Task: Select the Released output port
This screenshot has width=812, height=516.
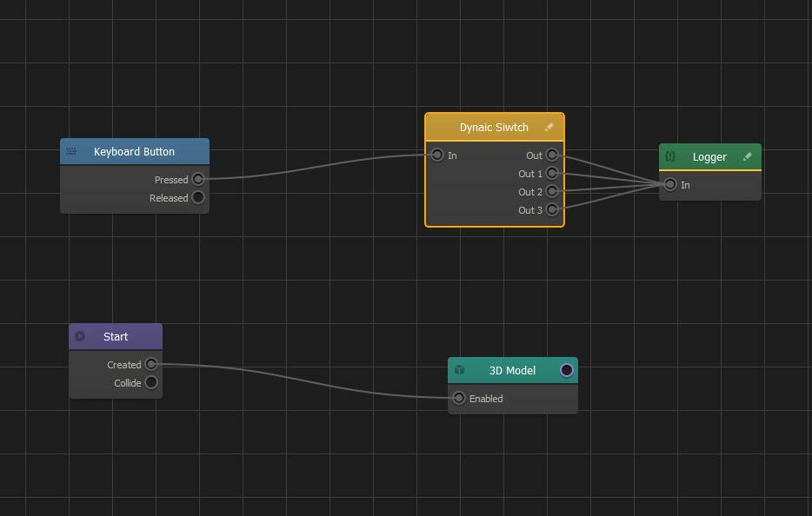Action: tap(198, 198)
